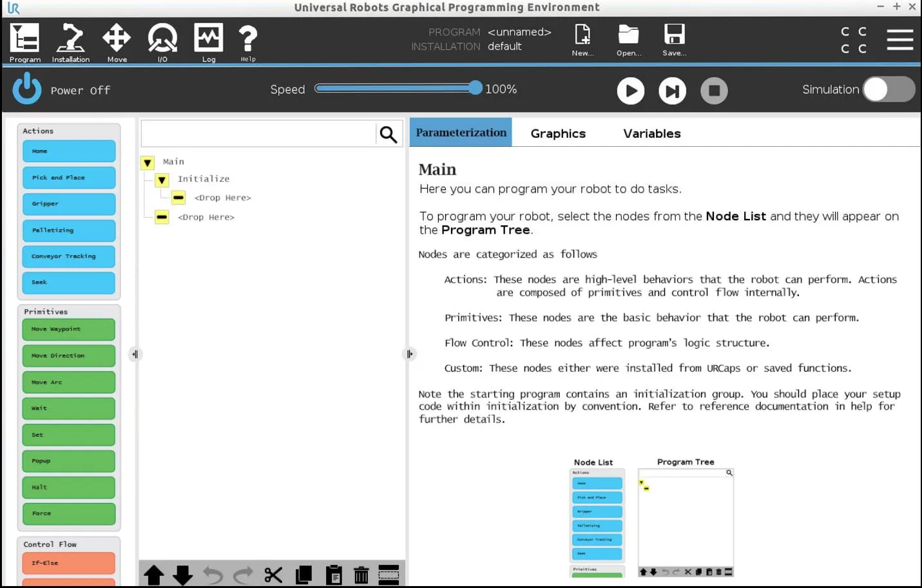The width and height of the screenshot is (922, 588).
Task: Insert a Move Direction primitive
Action: click(x=69, y=356)
